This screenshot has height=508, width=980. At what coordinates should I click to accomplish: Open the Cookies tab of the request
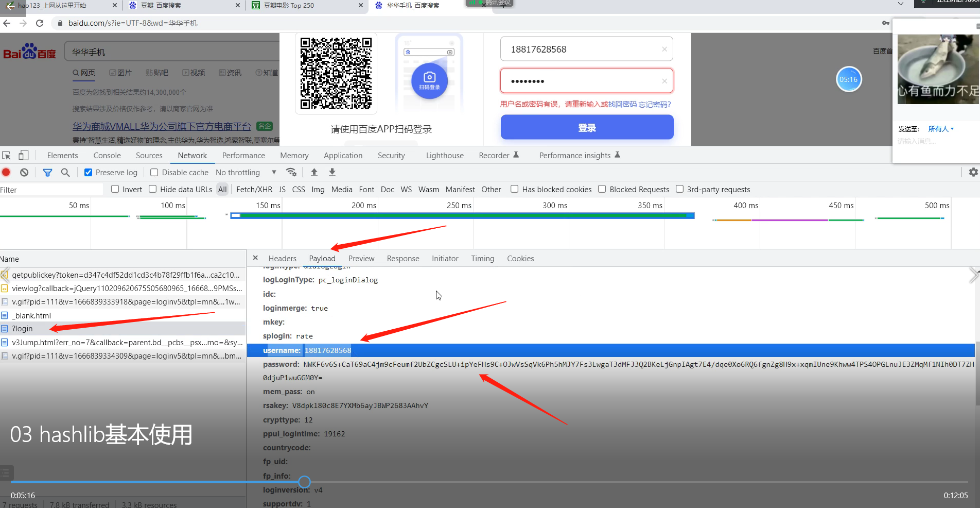520,259
